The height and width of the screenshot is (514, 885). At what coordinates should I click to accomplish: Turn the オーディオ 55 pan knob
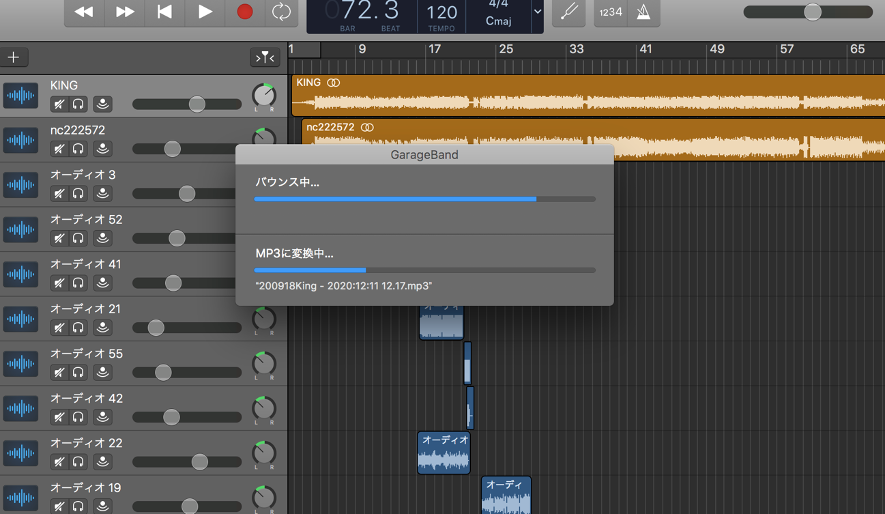264,364
